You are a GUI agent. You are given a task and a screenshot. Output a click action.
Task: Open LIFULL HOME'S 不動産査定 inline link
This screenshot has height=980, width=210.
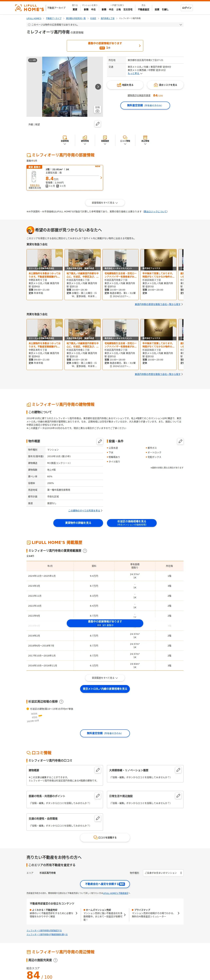coord(115,893)
